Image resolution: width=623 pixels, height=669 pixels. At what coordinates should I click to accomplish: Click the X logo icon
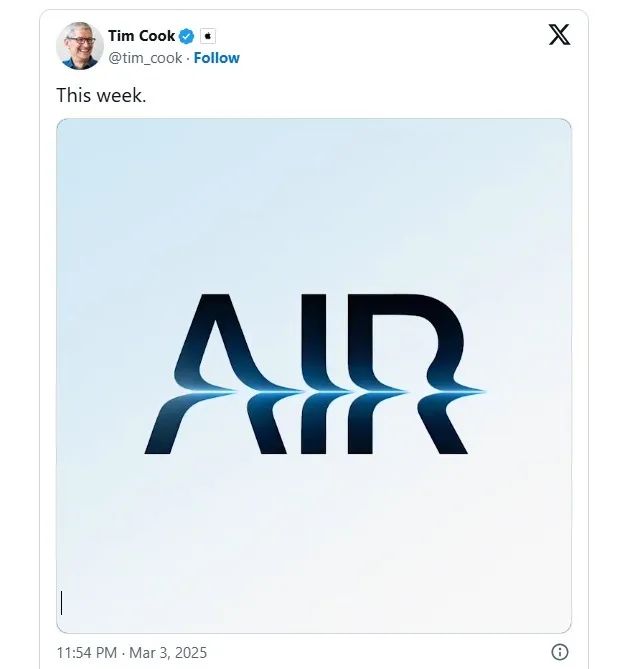coord(559,35)
